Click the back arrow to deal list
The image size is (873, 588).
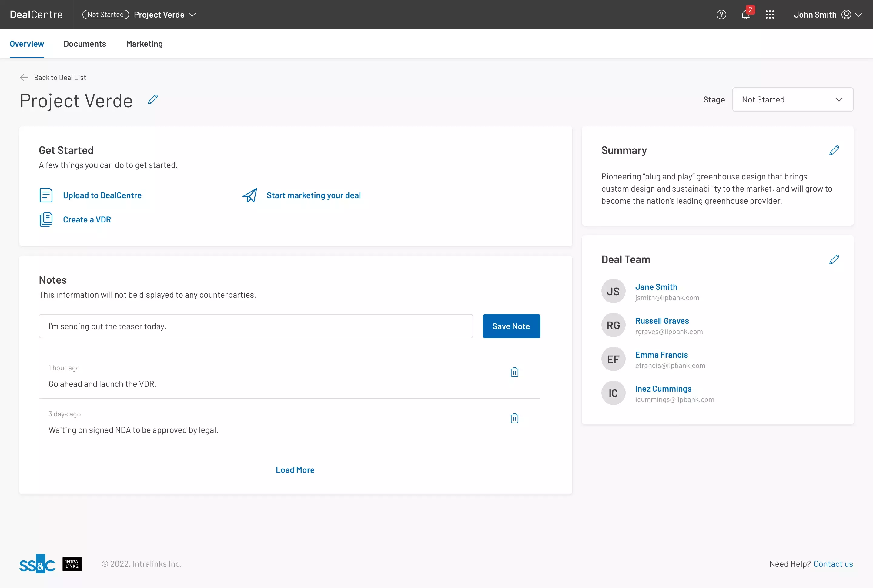[24, 78]
